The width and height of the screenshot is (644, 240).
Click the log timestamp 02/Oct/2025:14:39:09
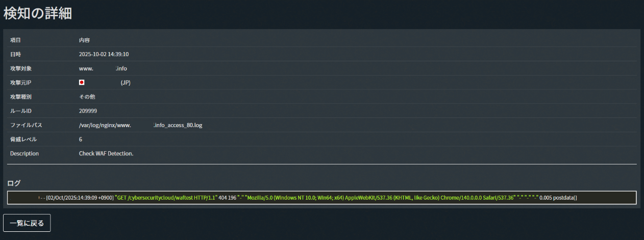pos(80,198)
